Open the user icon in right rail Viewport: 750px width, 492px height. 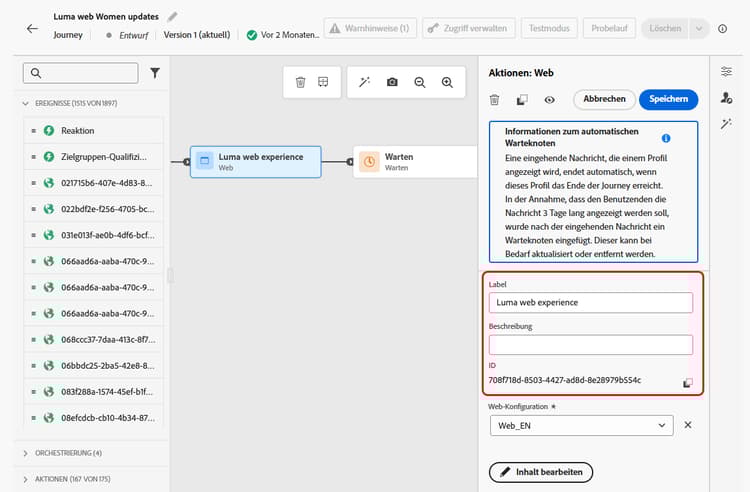(726, 98)
